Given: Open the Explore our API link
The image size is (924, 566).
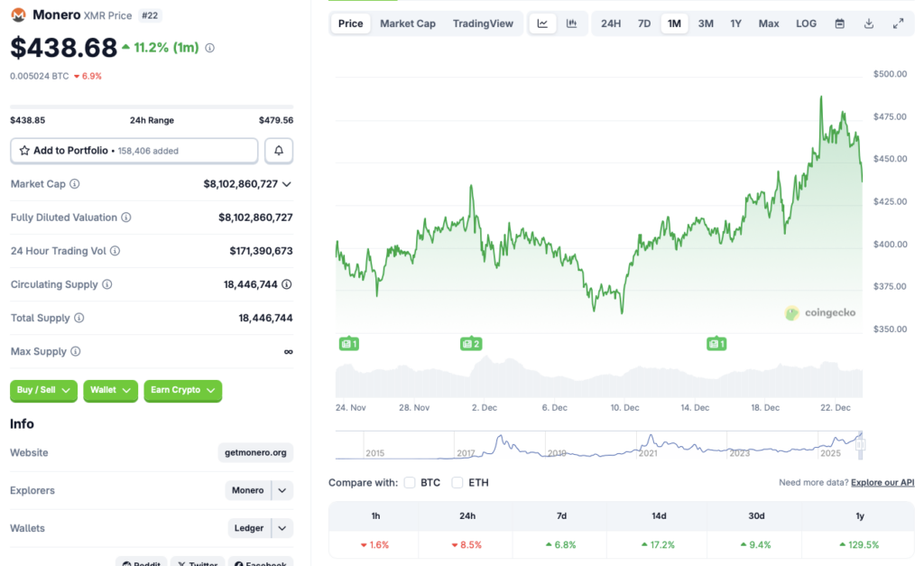Looking at the screenshot, I should (882, 482).
